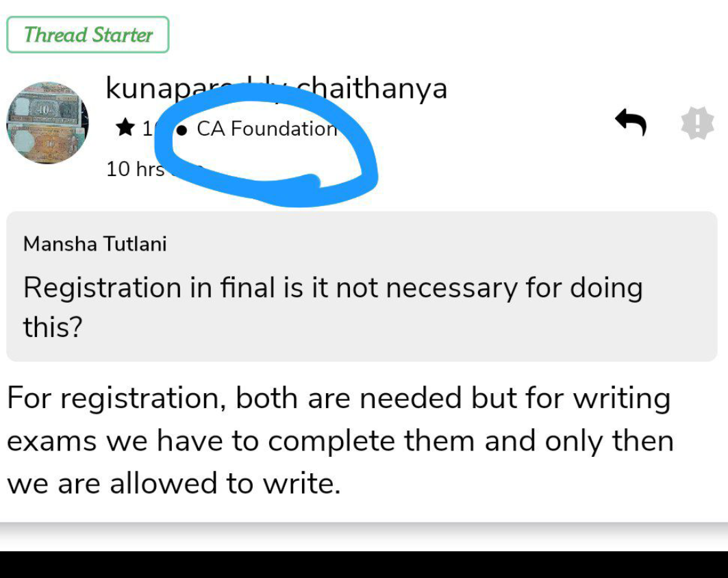Open kunapareddy chaithanya's profile name
Image resolution: width=728 pixels, height=578 pixels.
(x=276, y=88)
